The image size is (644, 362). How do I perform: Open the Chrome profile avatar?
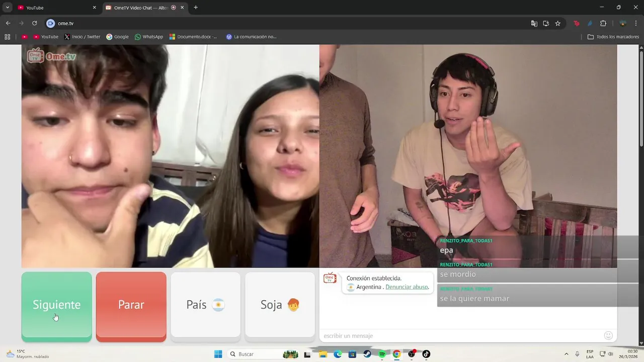click(x=623, y=23)
